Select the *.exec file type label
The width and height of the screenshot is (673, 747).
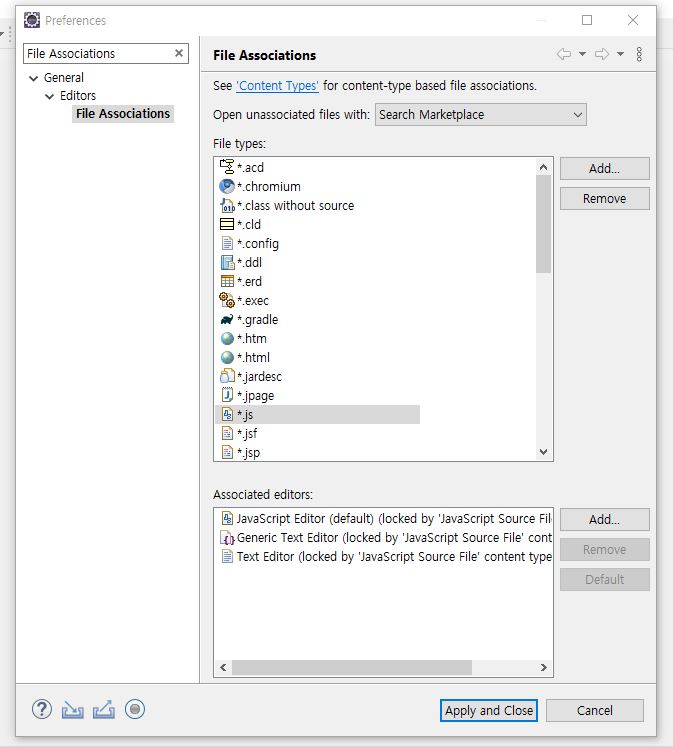(x=253, y=301)
